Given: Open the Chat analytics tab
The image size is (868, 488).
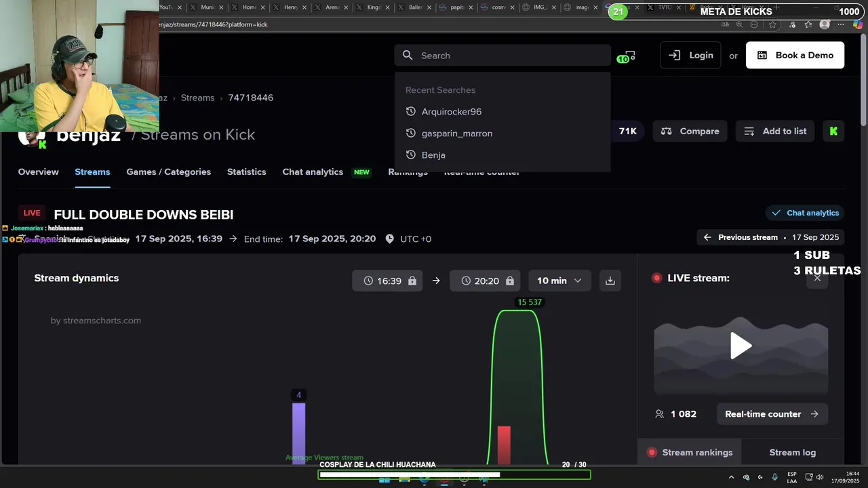Looking at the screenshot, I should [313, 172].
